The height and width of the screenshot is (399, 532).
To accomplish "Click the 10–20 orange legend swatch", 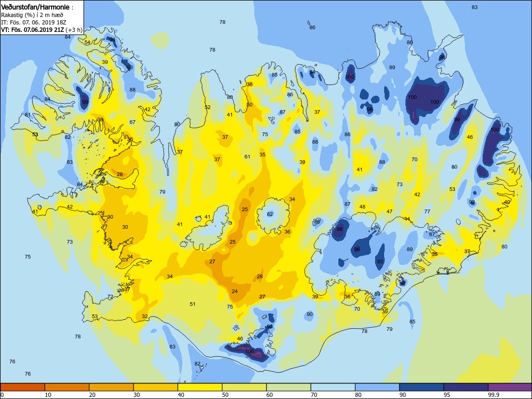I will tap(67, 387).
